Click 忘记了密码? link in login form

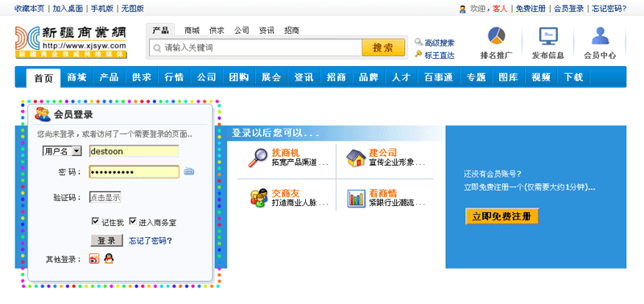[151, 240]
